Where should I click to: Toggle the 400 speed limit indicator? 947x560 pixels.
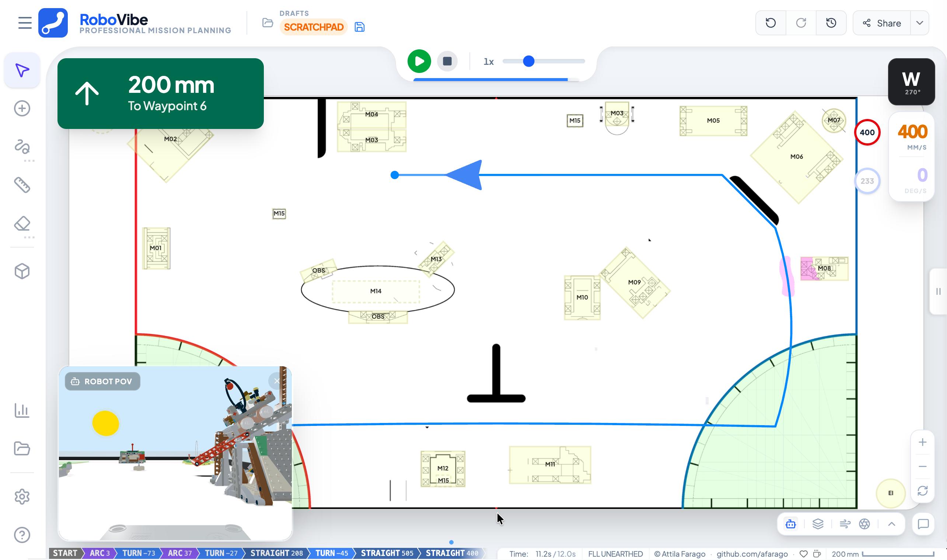867,133
